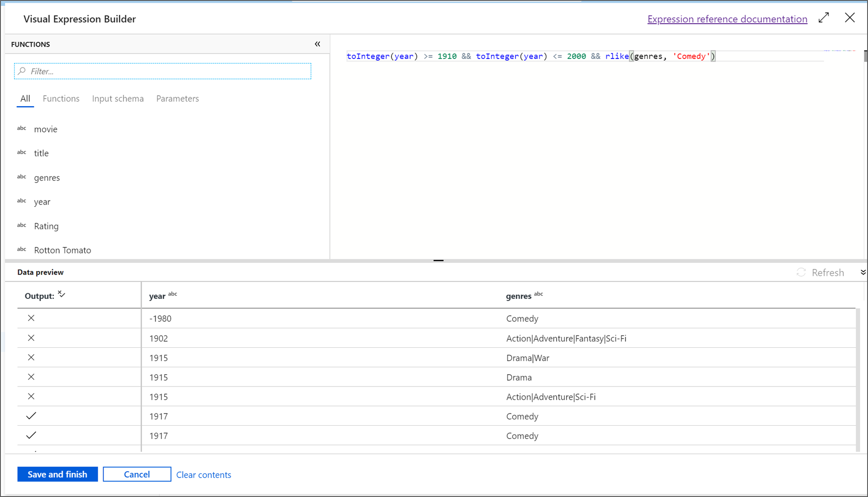Click the close builder X icon

[849, 18]
